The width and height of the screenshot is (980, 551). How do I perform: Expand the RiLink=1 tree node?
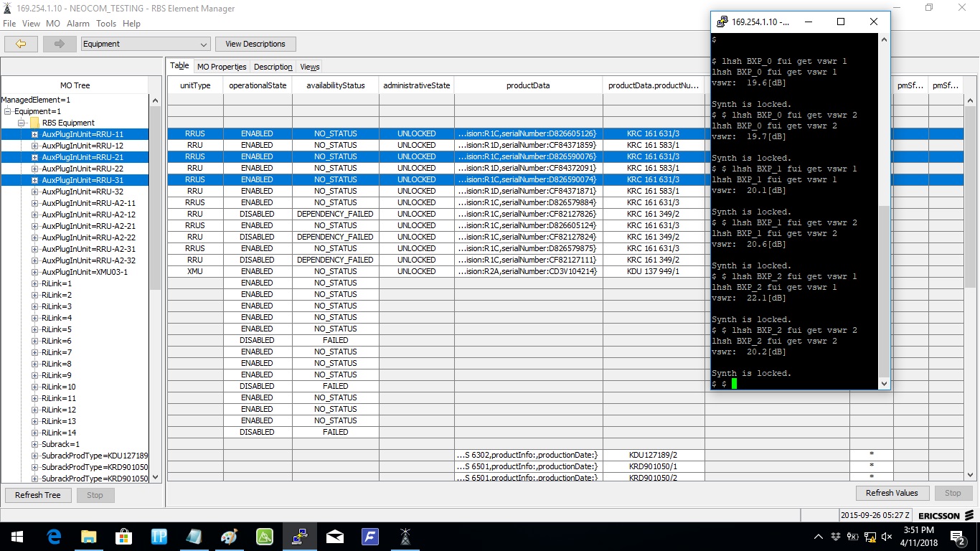(x=34, y=283)
